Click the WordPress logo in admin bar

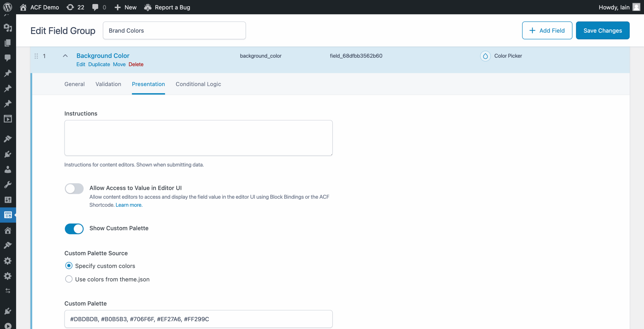click(x=8, y=7)
